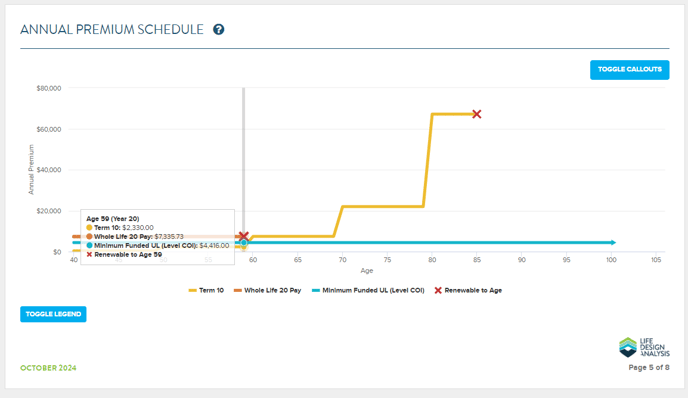Click the red X marker at age 59
The height and width of the screenshot is (398, 688).
[x=244, y=236]
